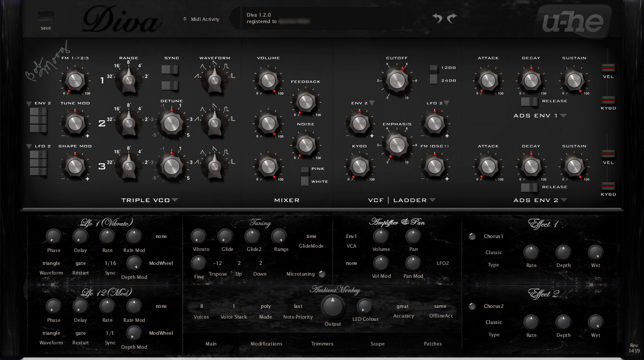Switch to the Modifications tab
Viewport: 644px width, 360px height.
point(266,344)
